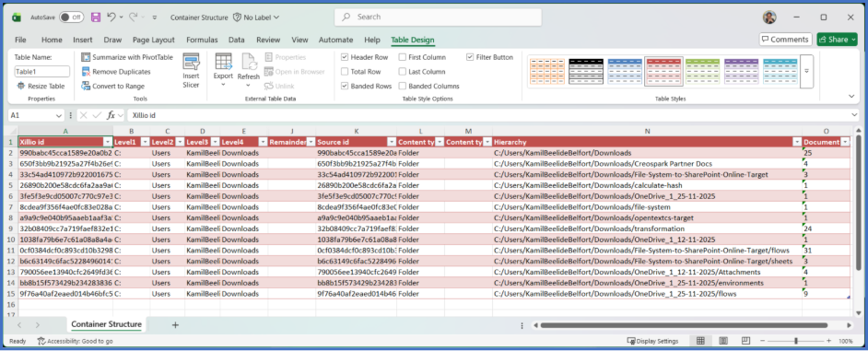Open Display Settings
This screenshot has width=868, height=351.
pos(652,341)
